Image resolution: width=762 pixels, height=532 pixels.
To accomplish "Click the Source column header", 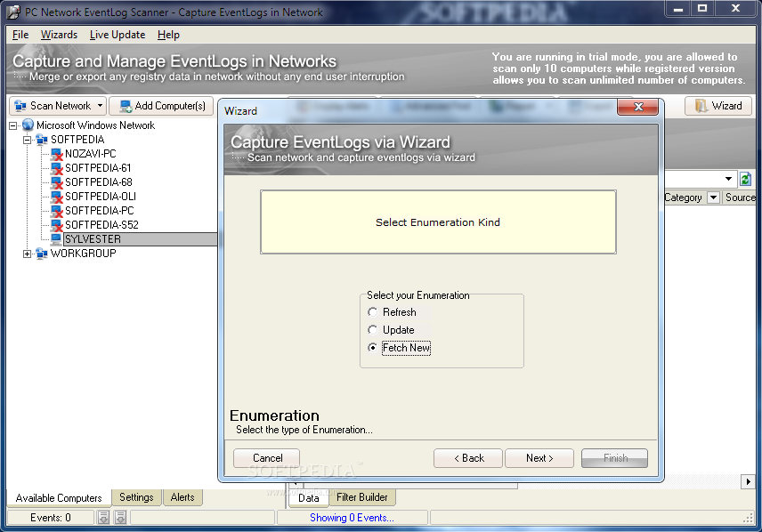I will pyautogui.click(x=739, y=197).
